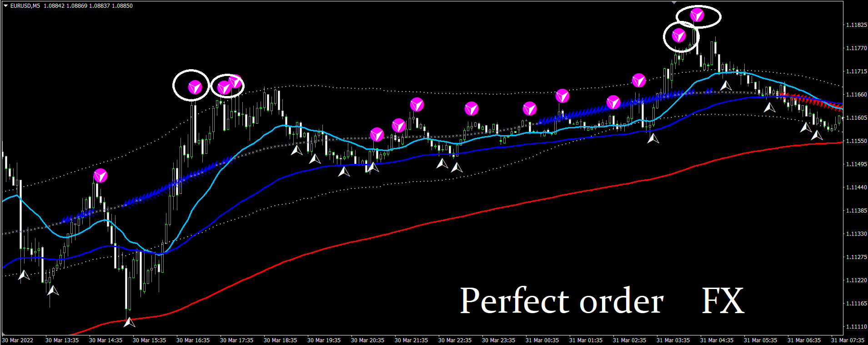Image resolution: width=868 pixels, height=345 pixels.
Task: Click the high price value 1.08869
Action: 76,6
